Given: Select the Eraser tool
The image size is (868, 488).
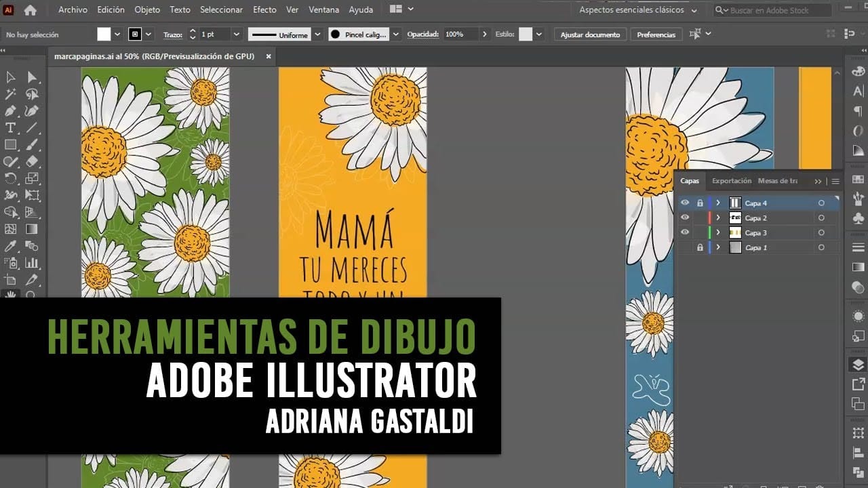Looking at the screenshot, I should click(x=32, y=162).
